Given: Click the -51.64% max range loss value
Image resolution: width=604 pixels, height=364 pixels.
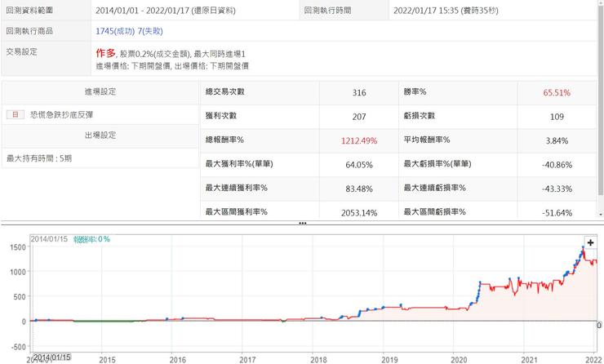Looking at the screenshot, I should (553, 211).
